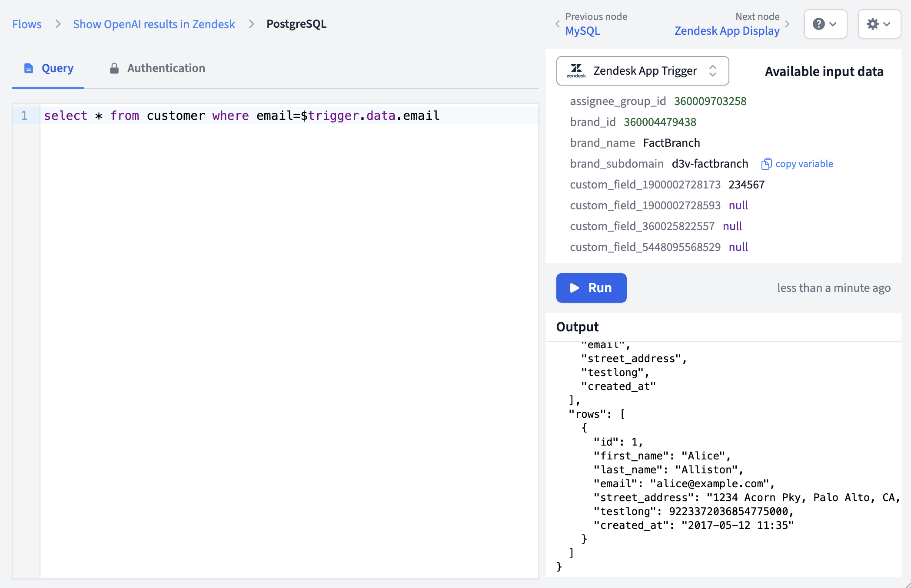The height and width of the screenshot is (588, 911).
Task: Click the copy variable clipboard icon
Action: (x=767, y=164)
